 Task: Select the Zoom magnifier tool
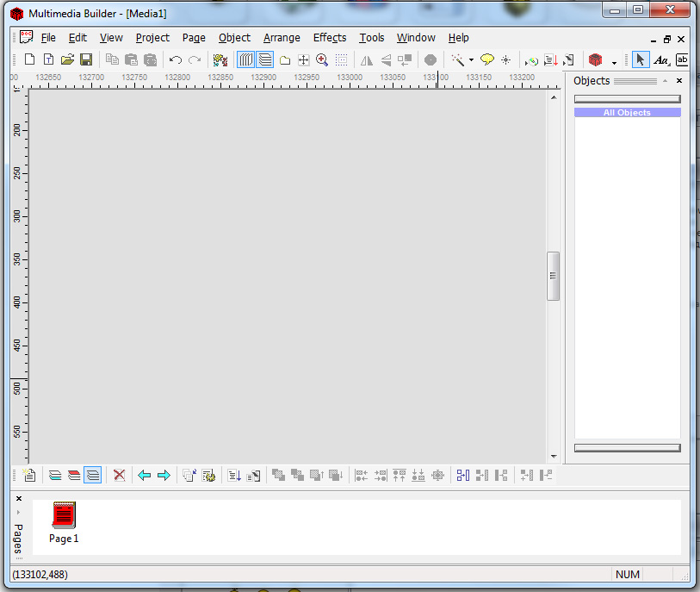click(322, 60)
